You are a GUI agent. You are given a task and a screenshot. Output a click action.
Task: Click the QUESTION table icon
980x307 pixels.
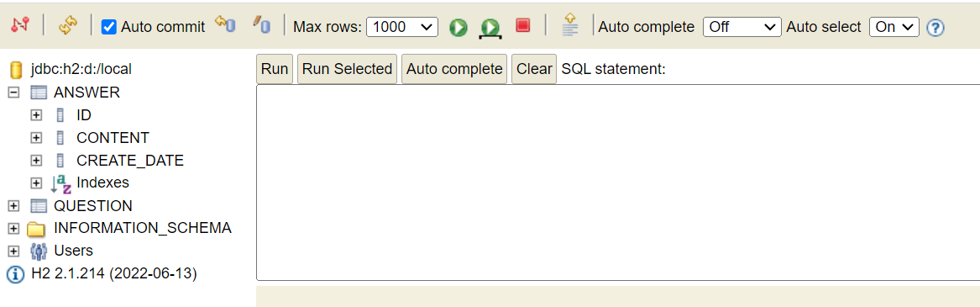pyautogui.click(x=39, y=205)
